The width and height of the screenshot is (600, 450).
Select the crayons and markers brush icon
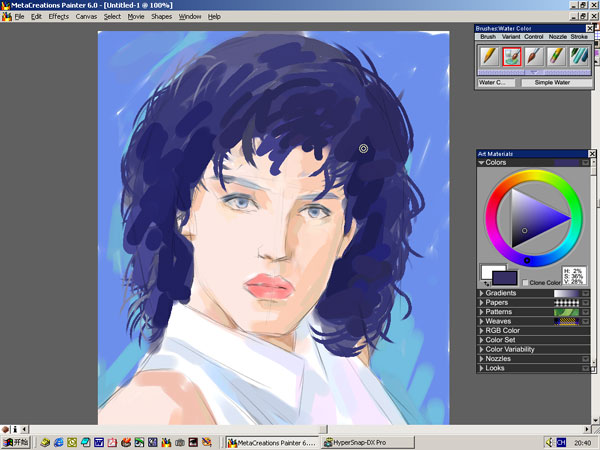pos(579,56)
